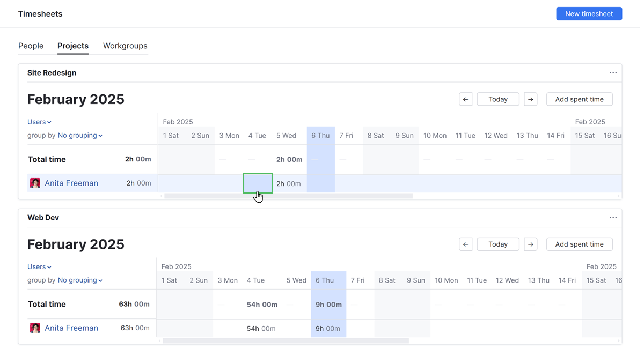The image size is (644, 356).
Task: Switch to the People tab
Action: 31,46
